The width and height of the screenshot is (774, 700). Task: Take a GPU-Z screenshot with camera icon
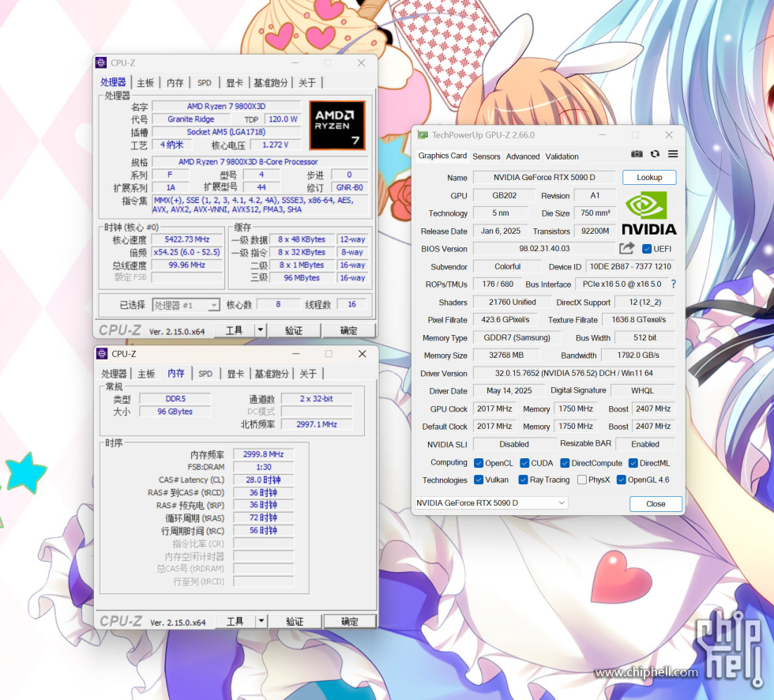click(637, 154)
